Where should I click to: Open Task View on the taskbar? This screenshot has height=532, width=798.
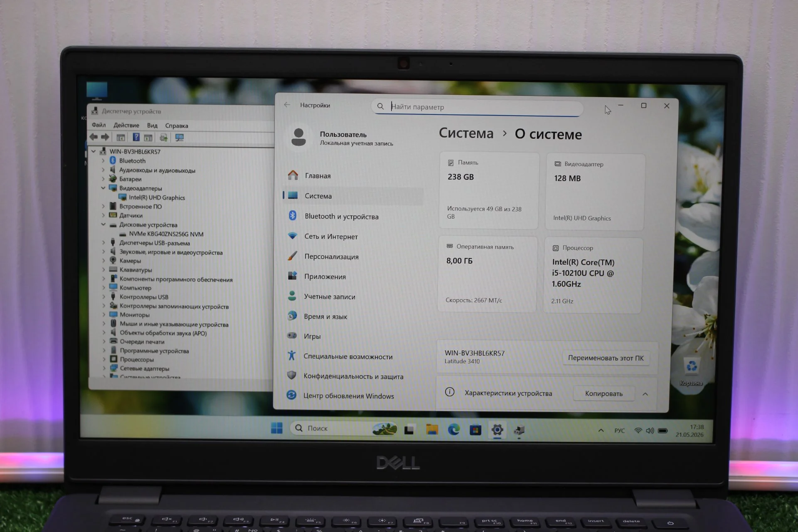tap(409, 429)
